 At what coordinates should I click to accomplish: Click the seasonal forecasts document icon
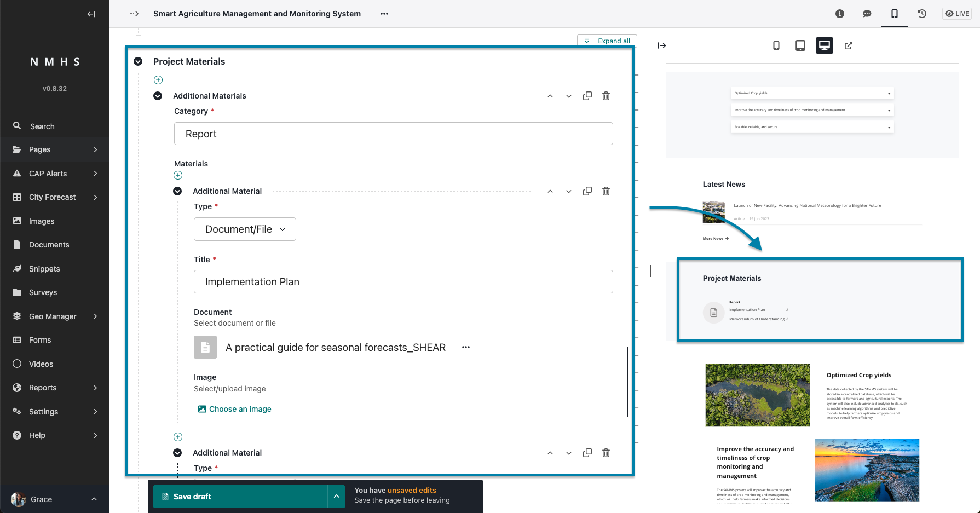205,347
